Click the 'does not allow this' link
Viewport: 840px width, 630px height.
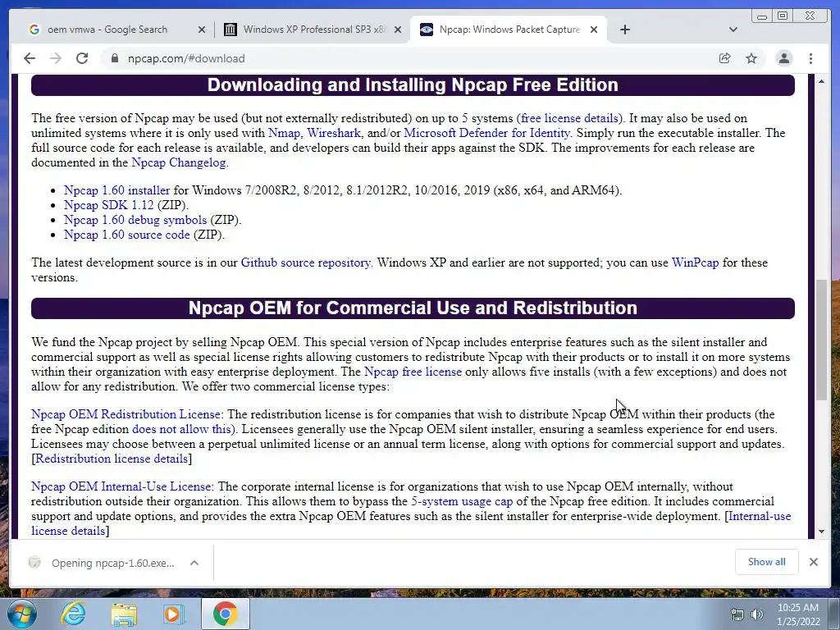181,429
